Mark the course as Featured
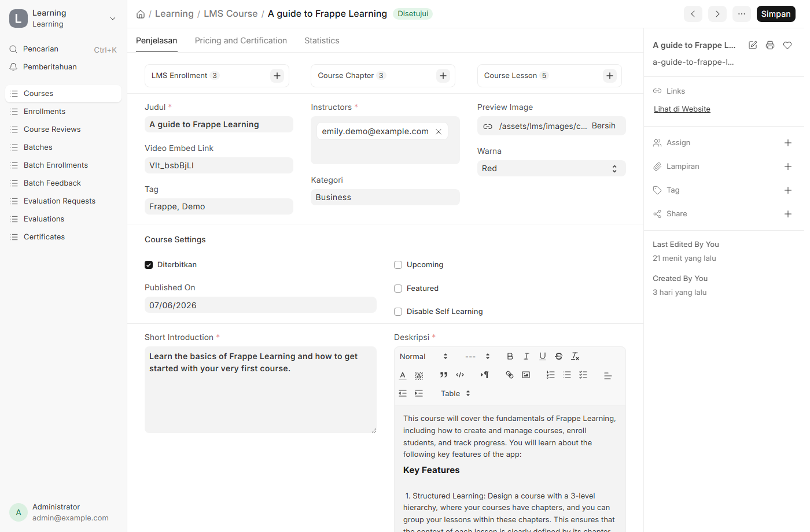 [398, 289]
